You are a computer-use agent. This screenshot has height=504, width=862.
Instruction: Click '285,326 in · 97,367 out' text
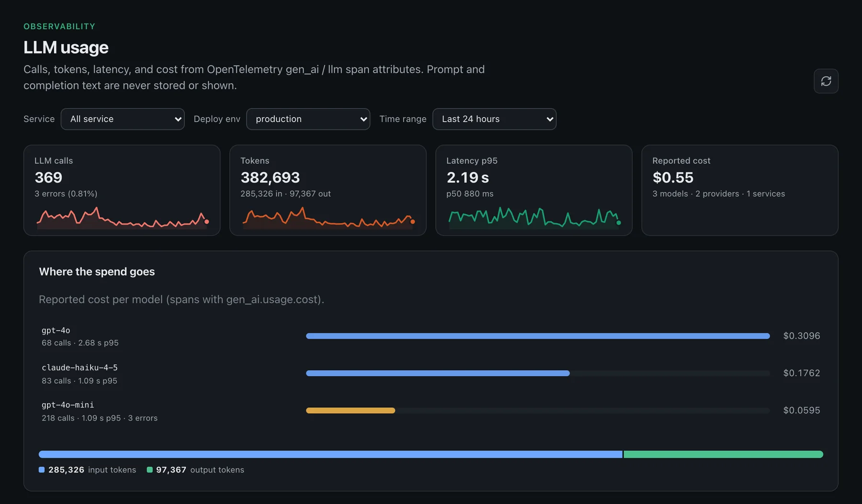[285, 193]
